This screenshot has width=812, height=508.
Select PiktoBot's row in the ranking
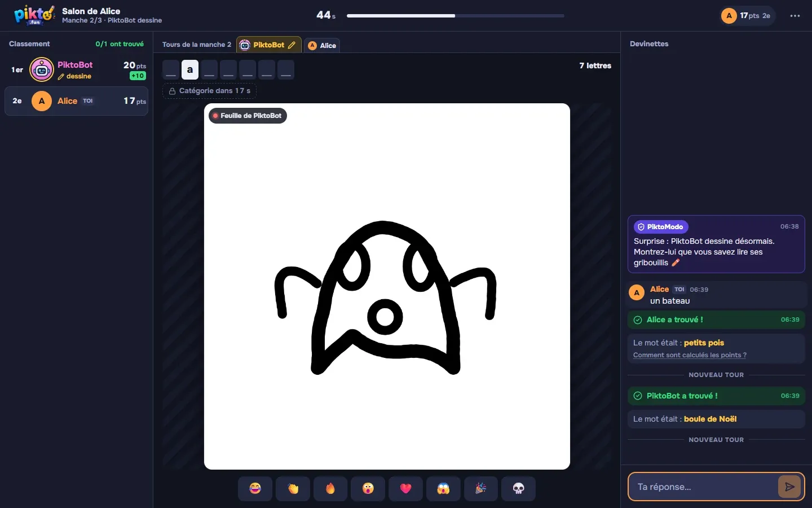(77, 70)
